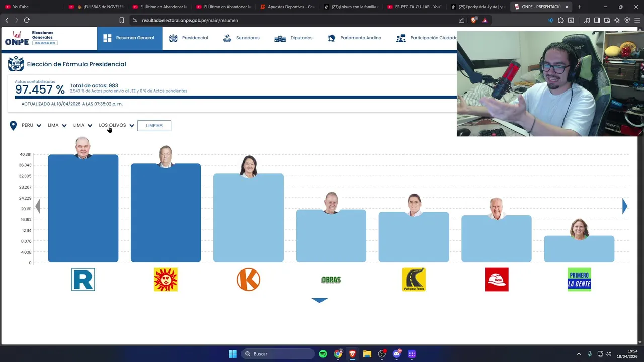Click the Renovación Popular 'R' party logo

pos(83,280)
